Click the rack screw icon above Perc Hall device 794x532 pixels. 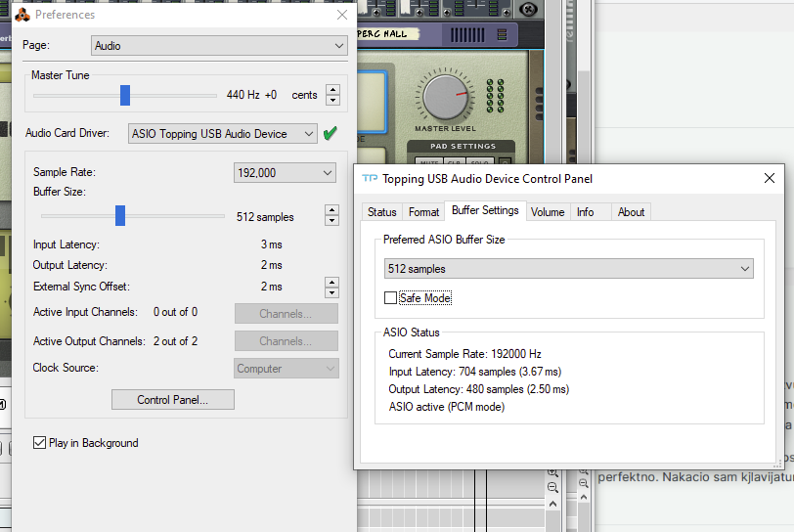(528, 9)
